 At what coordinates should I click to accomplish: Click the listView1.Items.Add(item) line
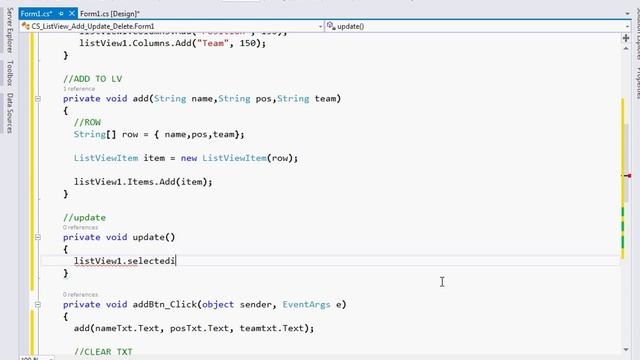point(143,182)
